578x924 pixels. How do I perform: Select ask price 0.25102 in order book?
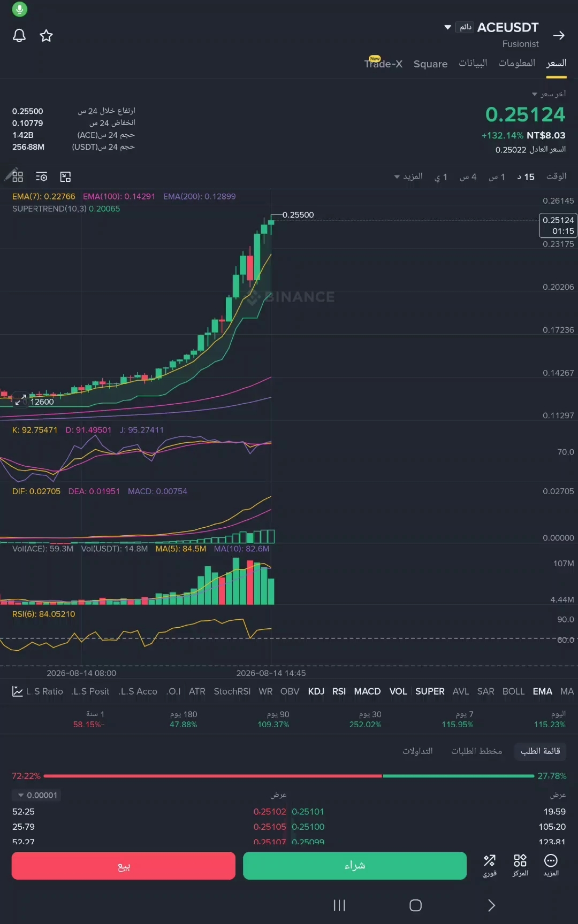(270, 812)
